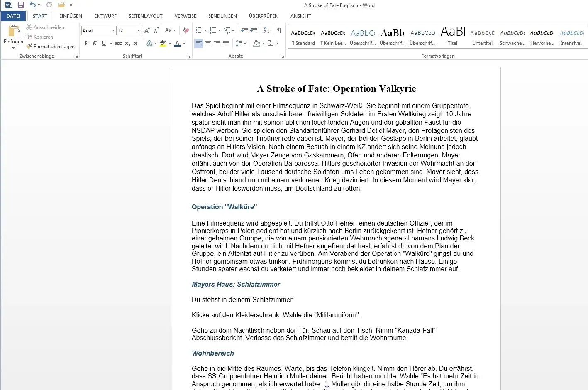Toggle underline formatting with U
Screen dimensions: 588x390
tap(104, 43)
